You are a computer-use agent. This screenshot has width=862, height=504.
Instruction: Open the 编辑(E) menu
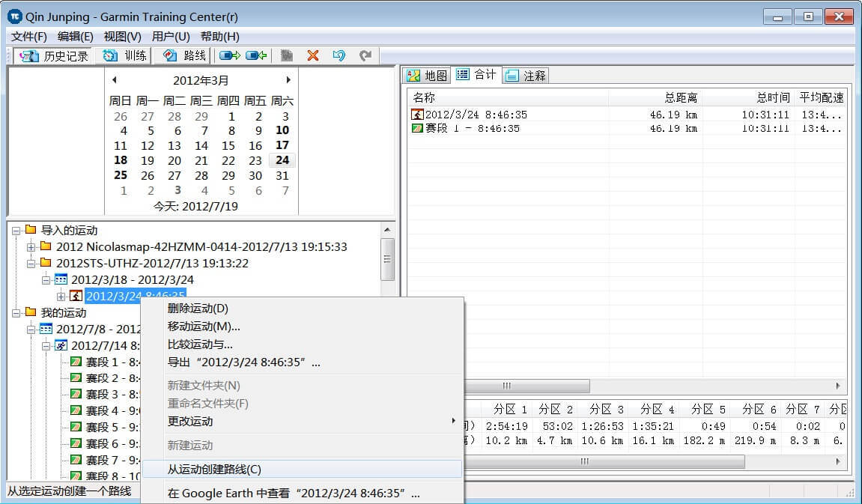click(x=76, y=37)
